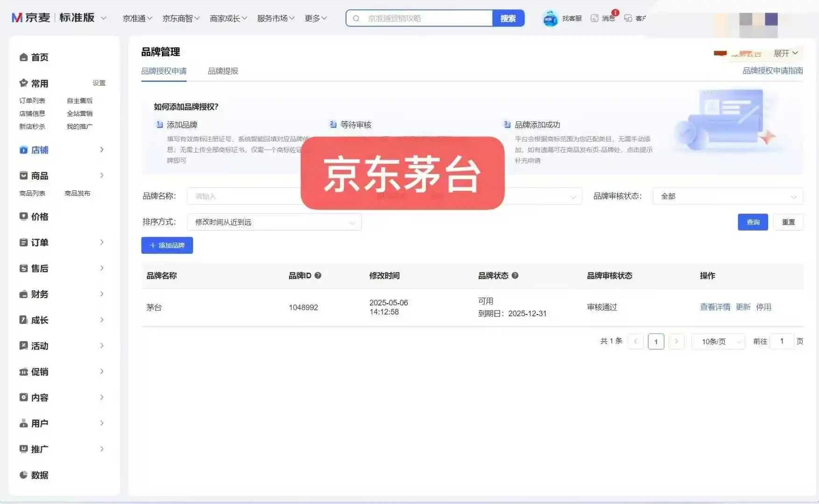Viewport: 819px width, 504px height.
Task: Click the help icon beside 品牌状态
Action: (x=515, y=275)
